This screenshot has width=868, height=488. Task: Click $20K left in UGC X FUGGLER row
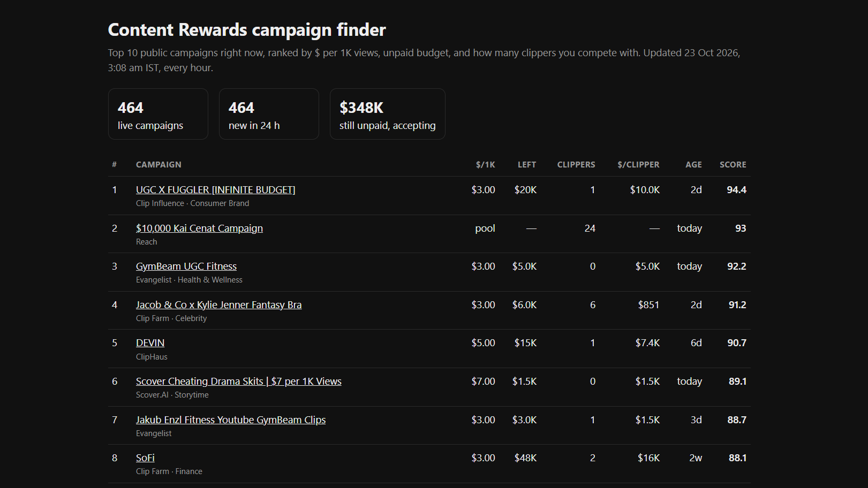click(525, 190)
